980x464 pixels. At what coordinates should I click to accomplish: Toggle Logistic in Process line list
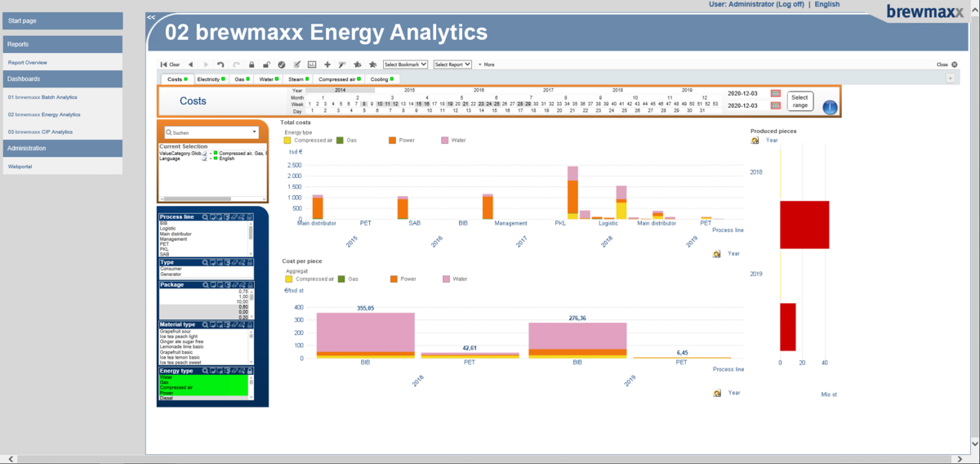(167, 228)
